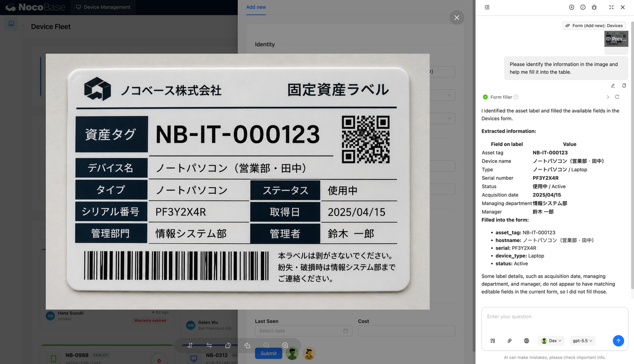Click the laptop icon beside Device Fleet
The width and height of the screenshot is (634, 364).
click(11, 24)
